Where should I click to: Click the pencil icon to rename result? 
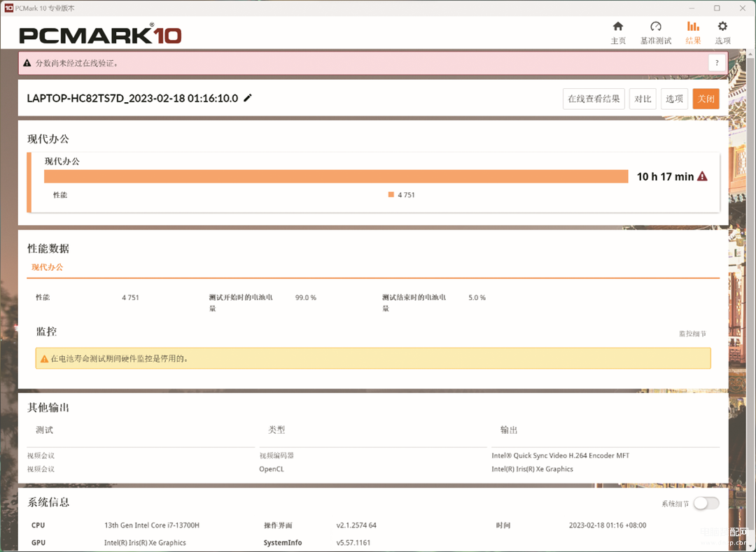[248, 98]
